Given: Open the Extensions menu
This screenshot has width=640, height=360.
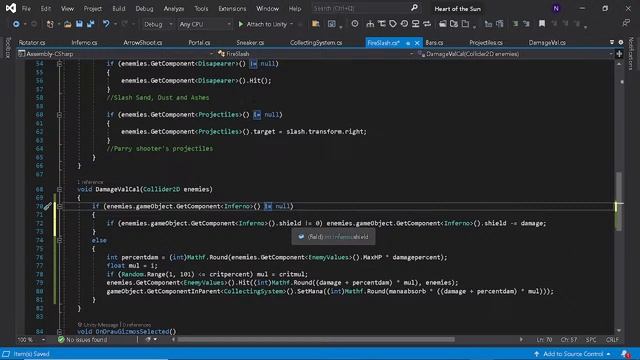Looking at the screenshot, I should click(x=232, y=9).
